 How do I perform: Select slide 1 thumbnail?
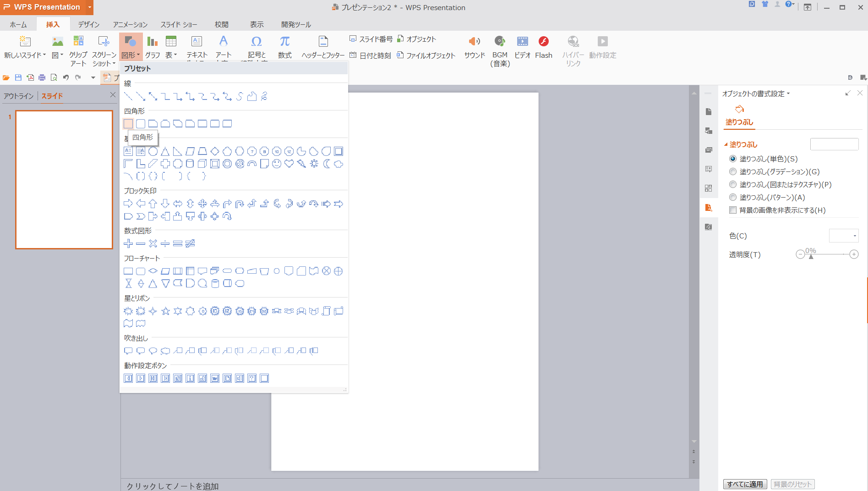point(64,180)
